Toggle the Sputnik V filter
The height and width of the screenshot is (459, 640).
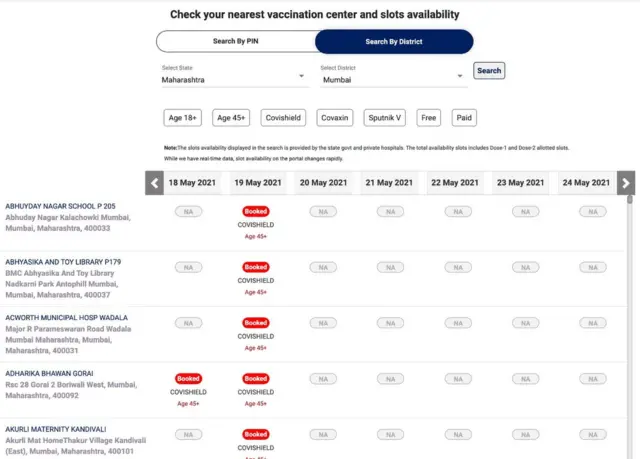point(385,118)
